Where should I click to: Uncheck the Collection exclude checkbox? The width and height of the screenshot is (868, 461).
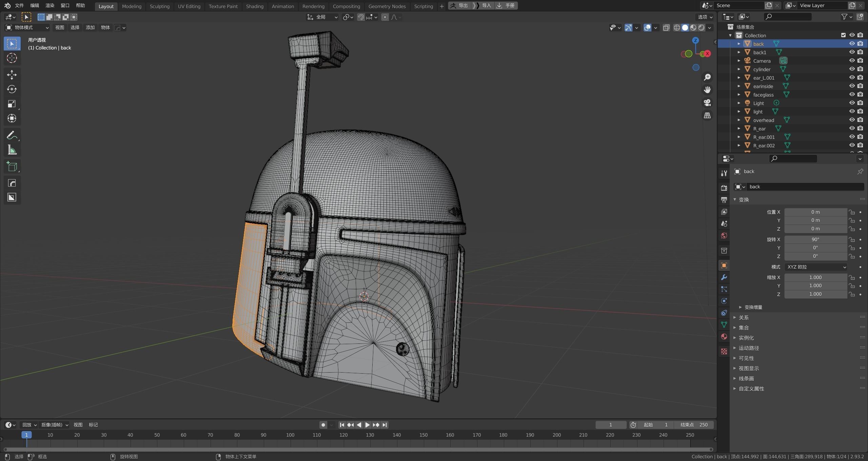pos(843,35)
